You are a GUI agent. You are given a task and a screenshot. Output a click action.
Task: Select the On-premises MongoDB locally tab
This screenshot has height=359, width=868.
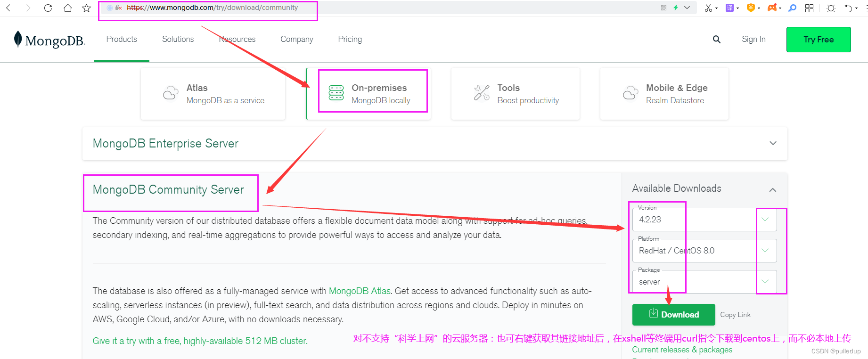pyautogui.click(x=368, y=94)
